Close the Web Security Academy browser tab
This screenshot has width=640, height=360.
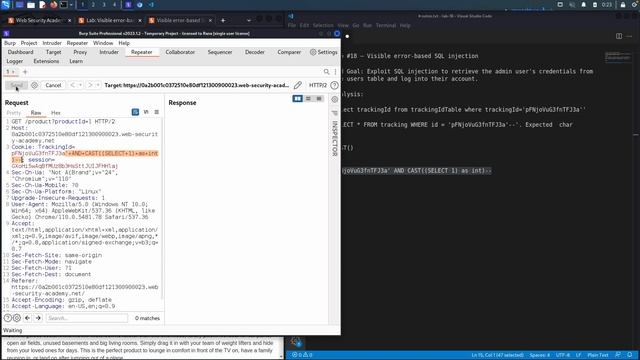click(69, 20)
